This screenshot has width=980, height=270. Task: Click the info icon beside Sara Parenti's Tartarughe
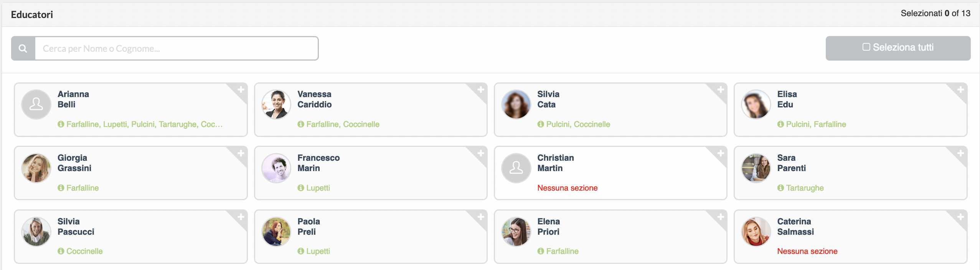point(780,188)
